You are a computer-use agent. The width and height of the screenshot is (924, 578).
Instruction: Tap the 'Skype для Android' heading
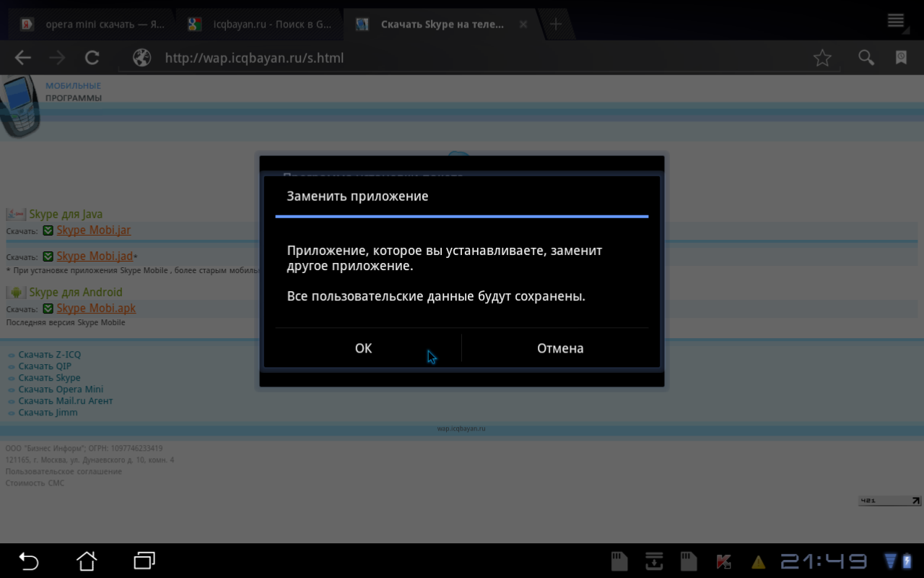pos(76,293)
